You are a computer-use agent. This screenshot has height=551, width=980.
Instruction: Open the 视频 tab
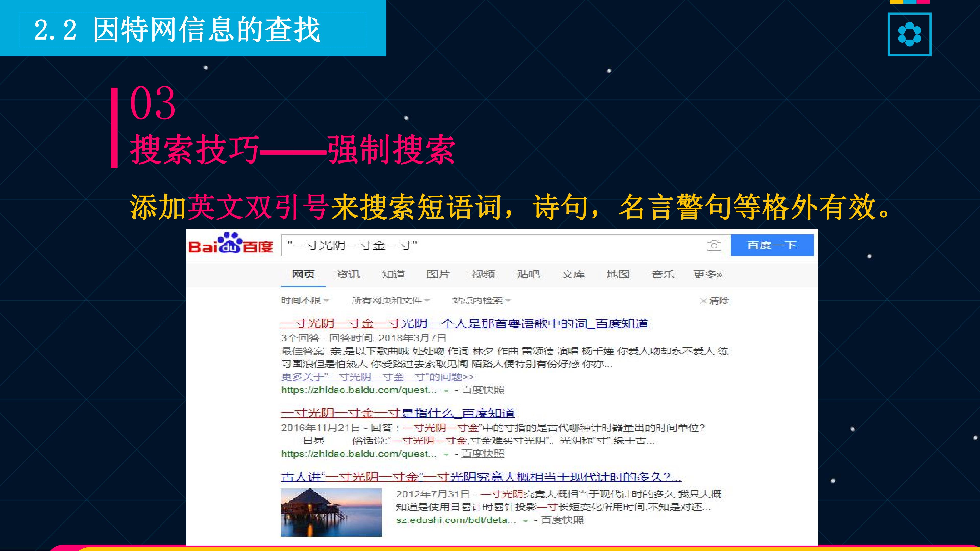click(x=483, y=274)
